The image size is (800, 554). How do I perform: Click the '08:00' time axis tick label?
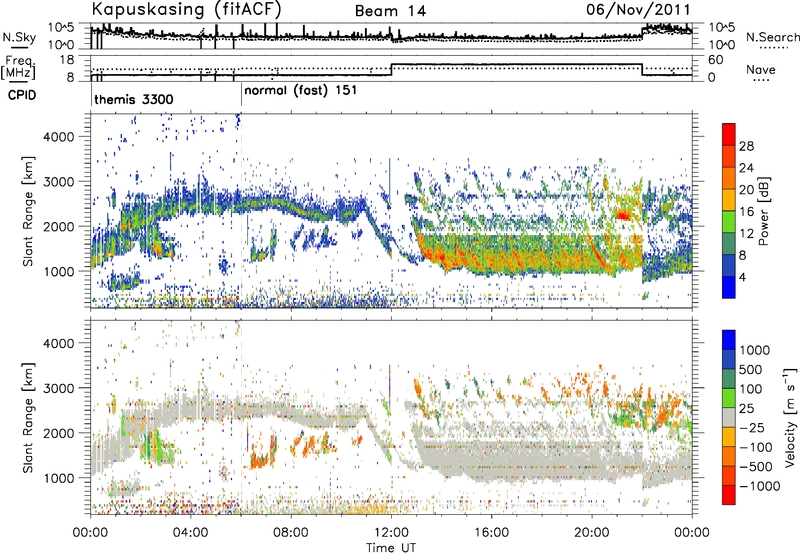291,533
